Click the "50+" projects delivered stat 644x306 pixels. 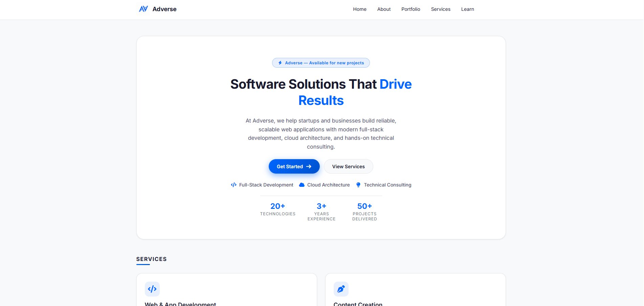(x=365, y=206)
